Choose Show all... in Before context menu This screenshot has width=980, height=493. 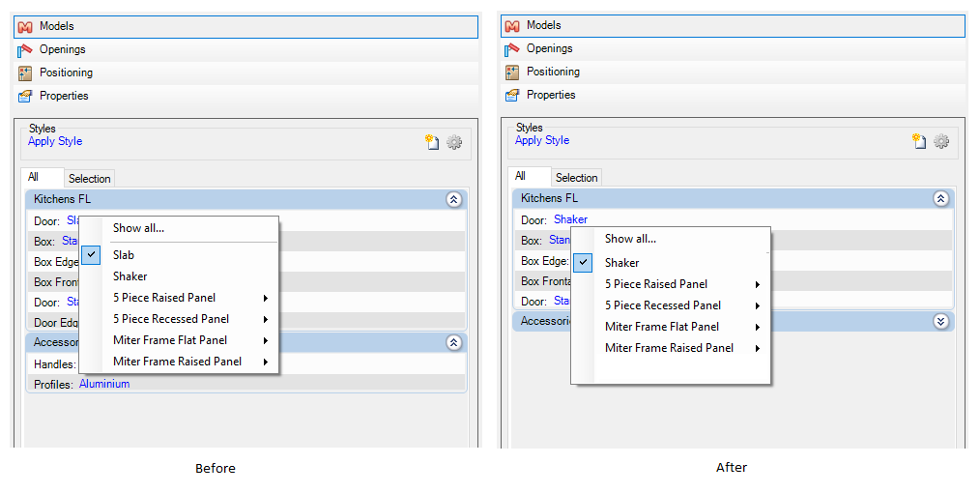point(179,229)
